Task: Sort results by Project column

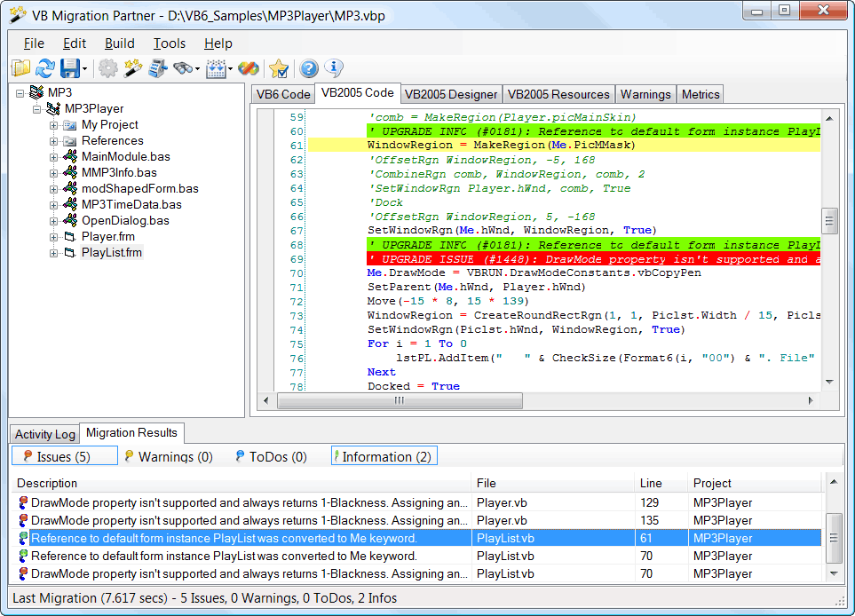Action: coord(755,484)
